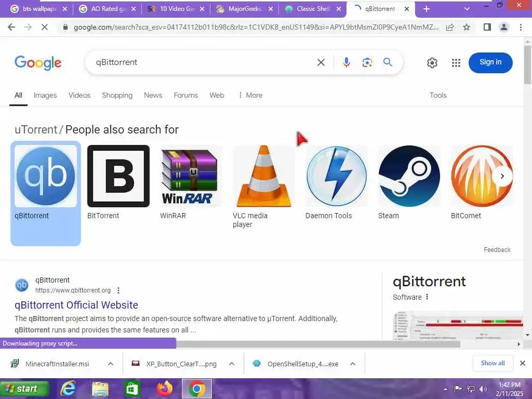
Task: Launch Firefox from the taskbar
Action: [x=165, y=389]
